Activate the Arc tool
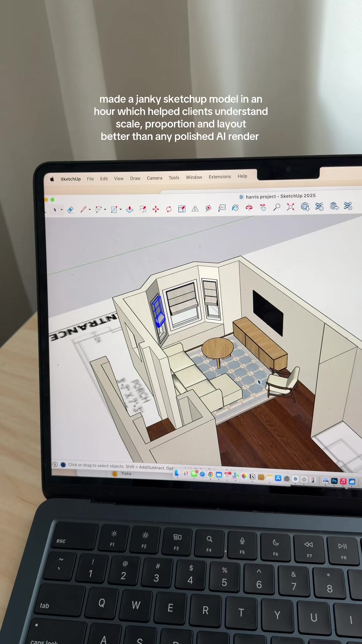The image size is (362, 644). [98, 210]
